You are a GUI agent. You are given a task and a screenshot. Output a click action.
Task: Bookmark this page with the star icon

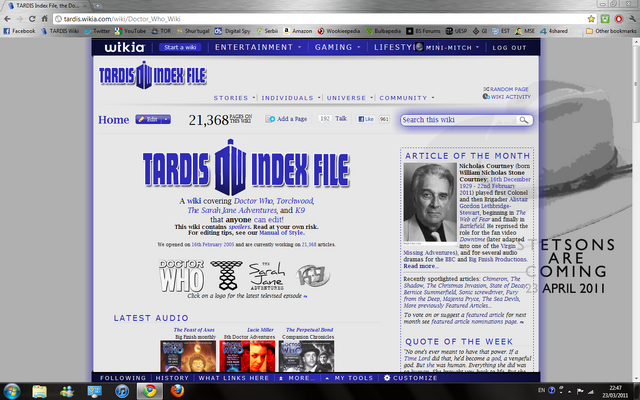click(591, 19)
